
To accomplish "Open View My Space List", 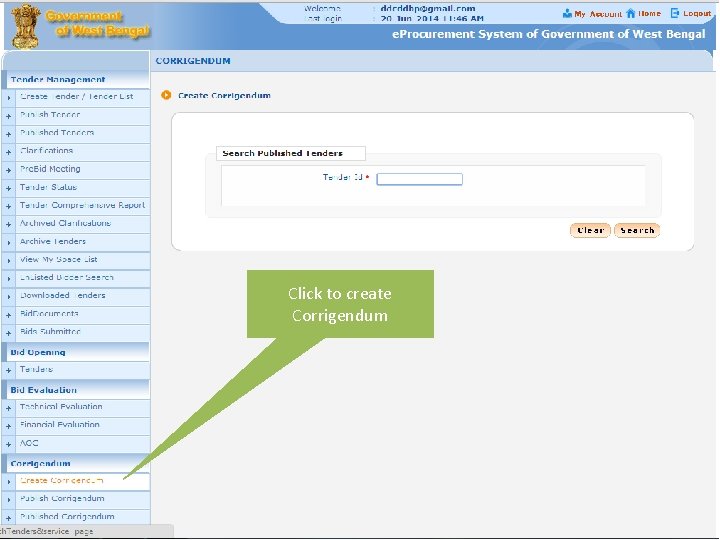I will tap(58, 259).
